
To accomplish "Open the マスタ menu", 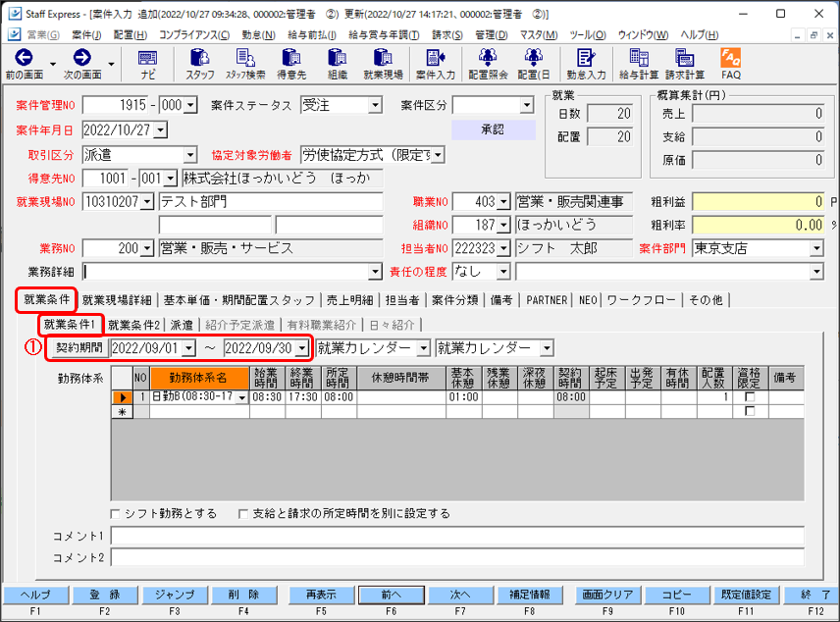I will 539,34.
